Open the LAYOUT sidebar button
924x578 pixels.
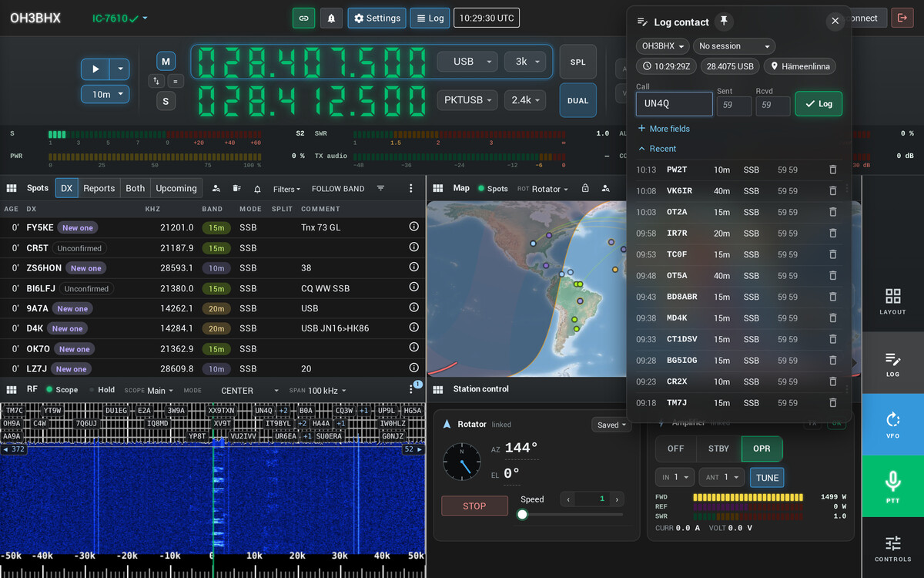point(893,301)
